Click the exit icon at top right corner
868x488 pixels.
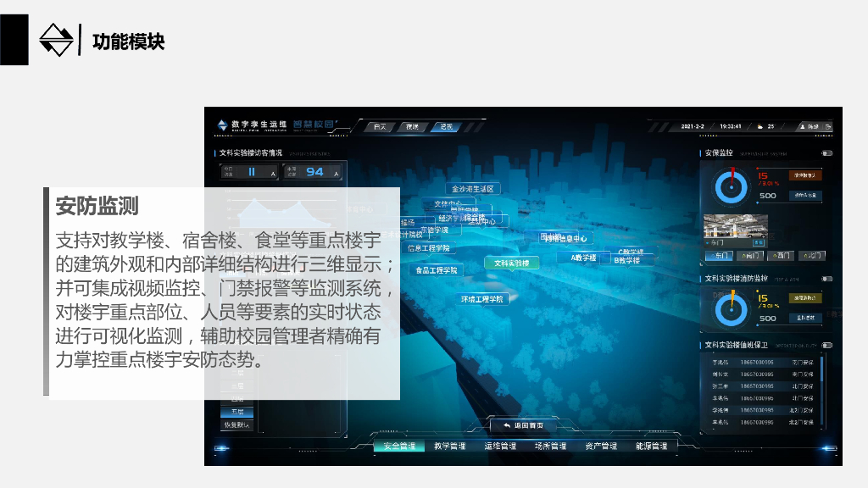tap(828, 127)
